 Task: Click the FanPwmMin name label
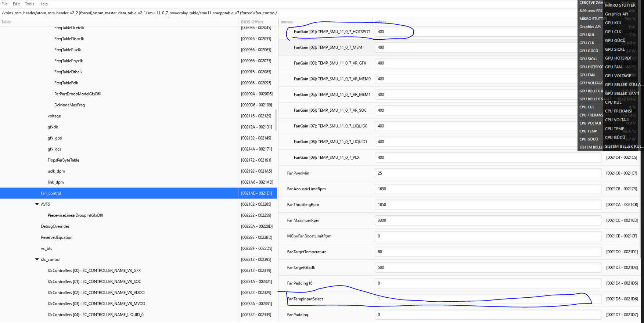pyautogui.click(x=298, y=173)
